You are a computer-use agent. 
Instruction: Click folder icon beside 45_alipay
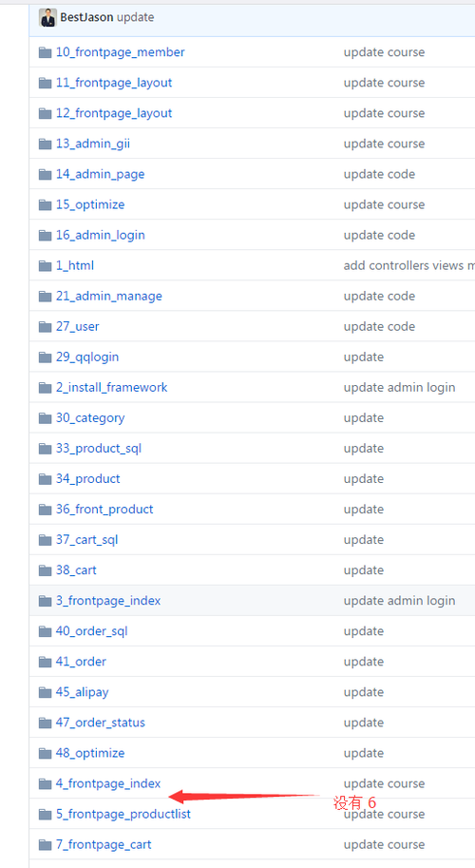[46, 692]
